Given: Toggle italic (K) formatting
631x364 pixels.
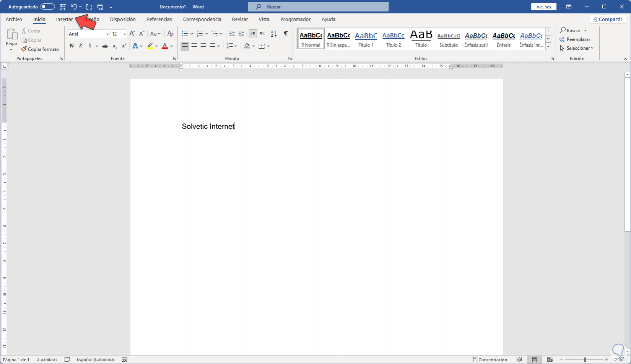Looking at the screenshot, I should 81,46.
